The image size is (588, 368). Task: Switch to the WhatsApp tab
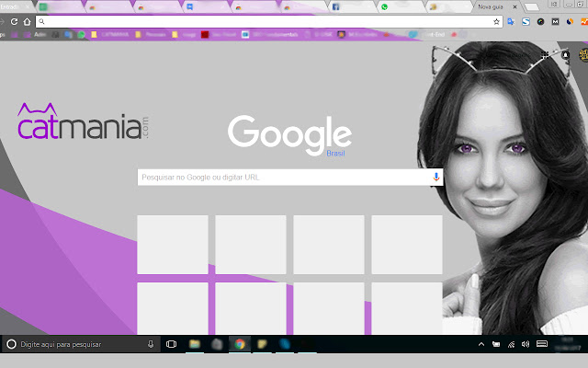pos(400,6)
